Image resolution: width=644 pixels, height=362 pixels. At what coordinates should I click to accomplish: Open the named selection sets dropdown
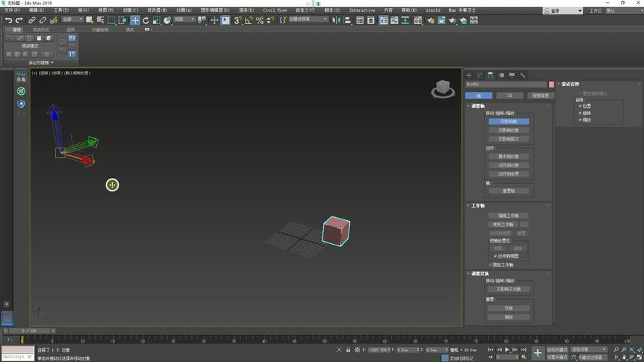click(x=308, y=20)
